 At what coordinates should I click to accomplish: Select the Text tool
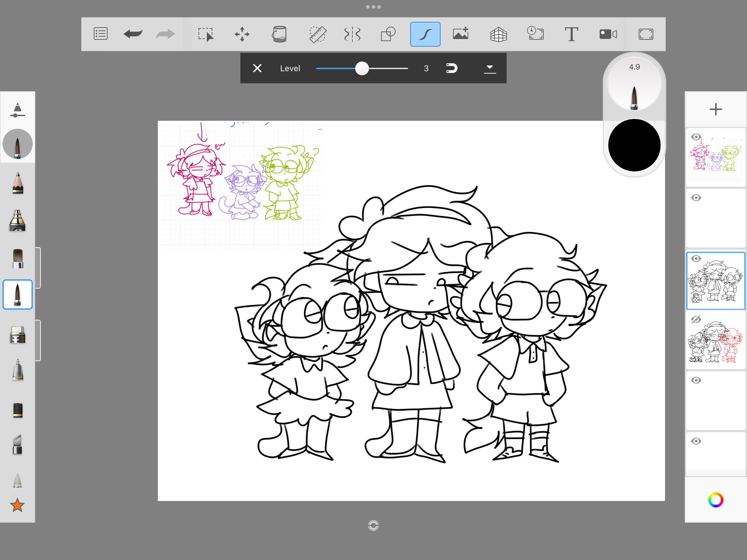coord(571,34)
